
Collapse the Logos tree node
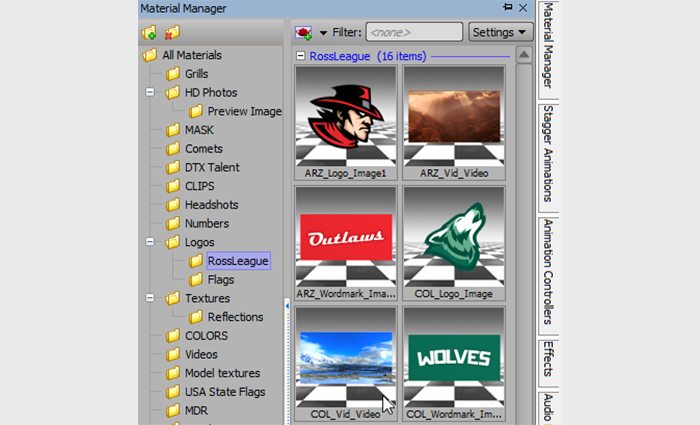150,242
